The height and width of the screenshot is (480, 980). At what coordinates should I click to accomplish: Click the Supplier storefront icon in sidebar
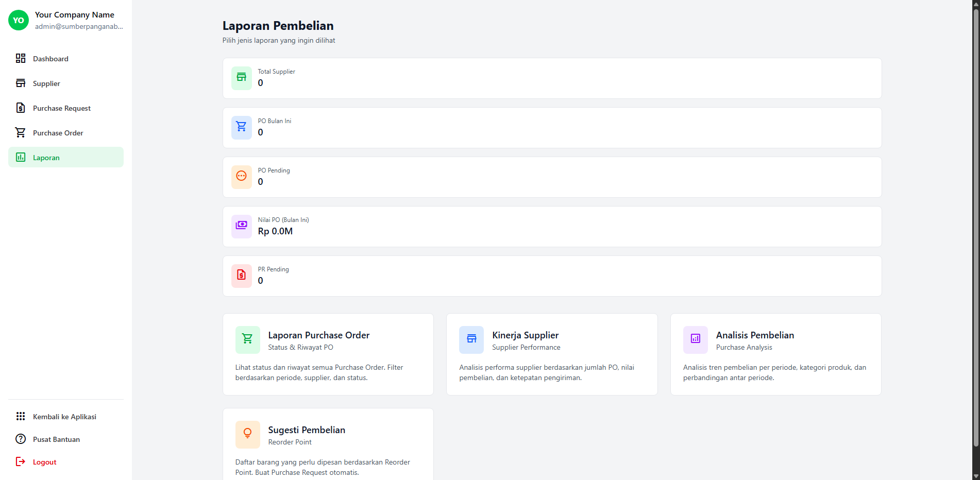tap(21, 83)
